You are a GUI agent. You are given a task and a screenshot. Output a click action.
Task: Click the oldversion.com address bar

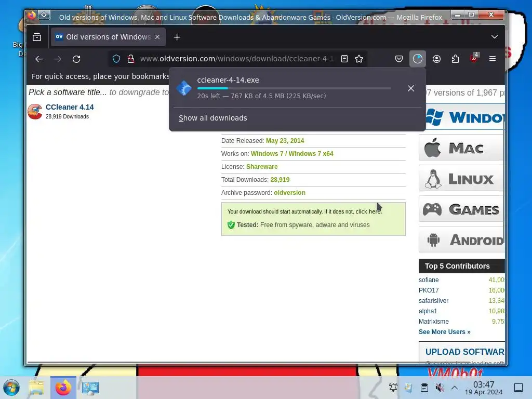(236, 59)
